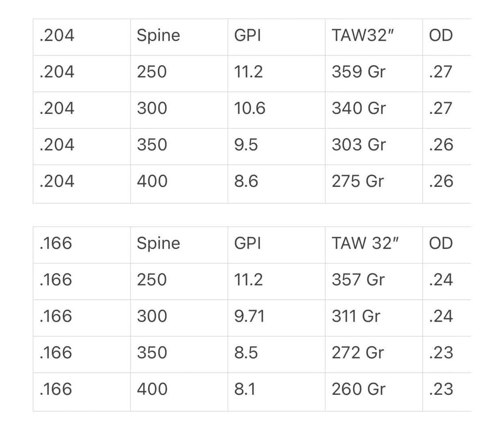Select the 8.6 GPI value

(246, 182)
